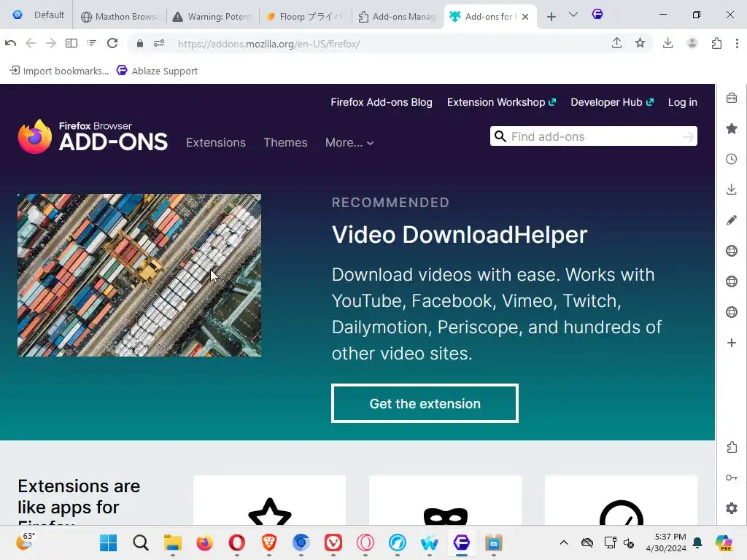747x560 pixels.
Task: Open site permissions icon in address bar
Action: pyautogui.click(x=159, y=43)
